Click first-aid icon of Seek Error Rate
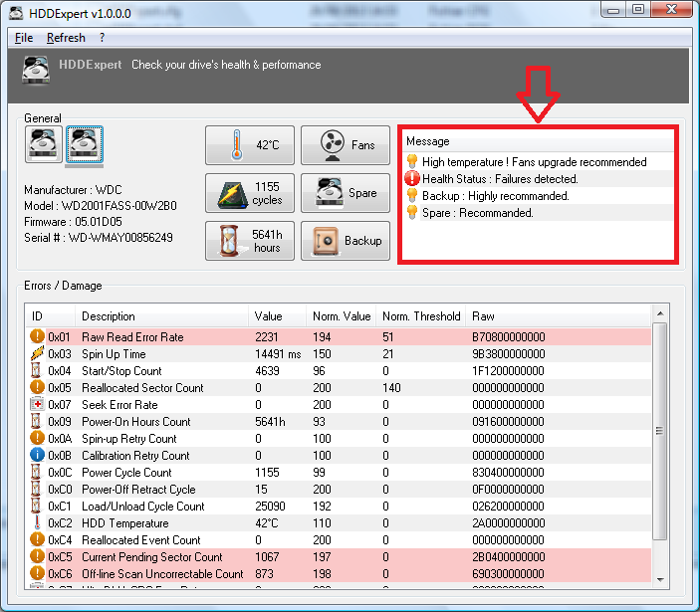 (37, 404)
